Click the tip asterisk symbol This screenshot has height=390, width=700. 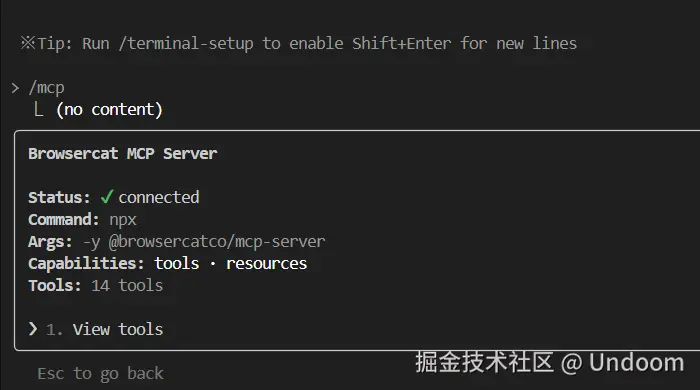(x=28, y=43)
